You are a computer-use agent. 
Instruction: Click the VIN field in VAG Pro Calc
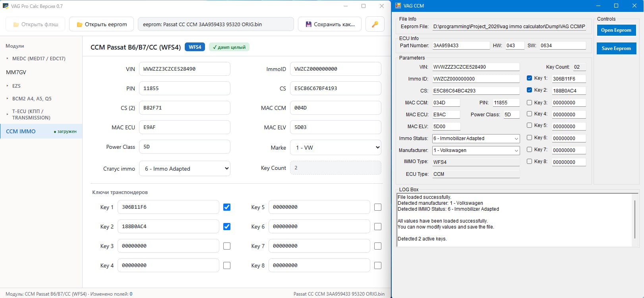pyautogui.click(x=184, y=69)
